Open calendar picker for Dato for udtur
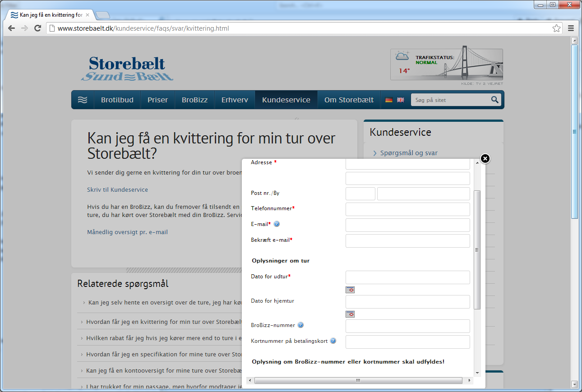The height and width of the screenshot is (392, 582). pyautogui.click(x=350, y=290)
